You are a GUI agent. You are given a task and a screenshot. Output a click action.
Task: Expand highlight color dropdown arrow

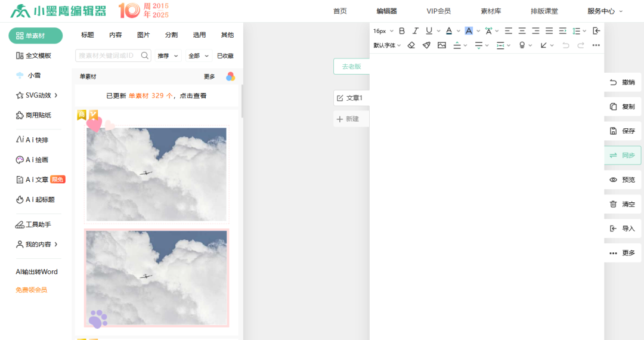click(478, 31)
